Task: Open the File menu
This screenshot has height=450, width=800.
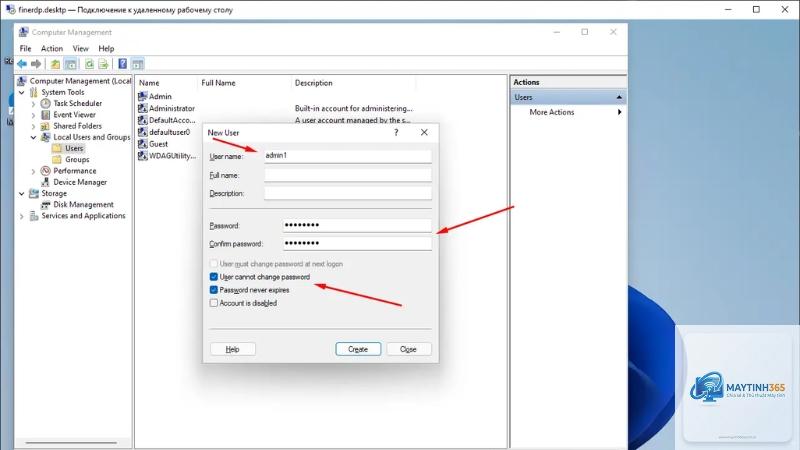Action: point(26,48)
